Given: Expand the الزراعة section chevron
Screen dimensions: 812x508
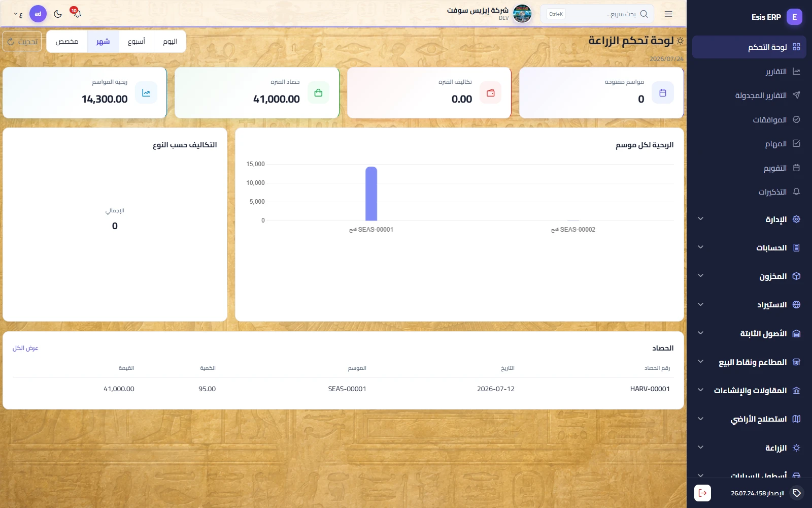Looking at the screenshot, I should click(700, 448).
